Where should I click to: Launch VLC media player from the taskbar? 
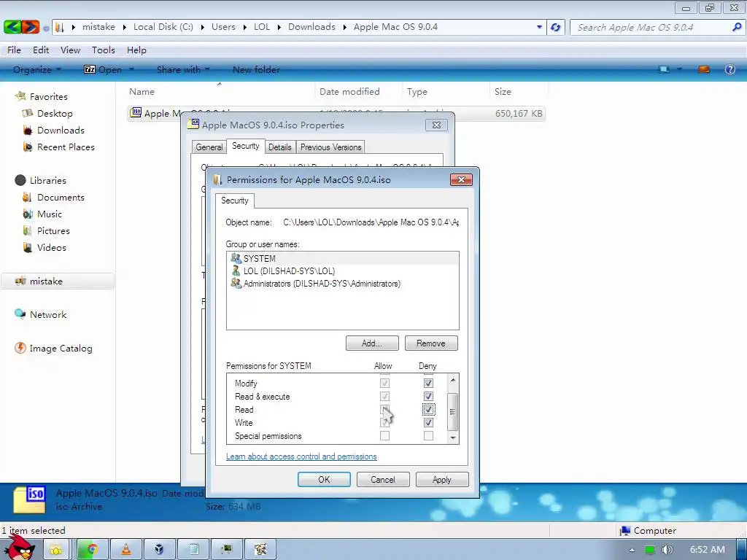point(126,550)
